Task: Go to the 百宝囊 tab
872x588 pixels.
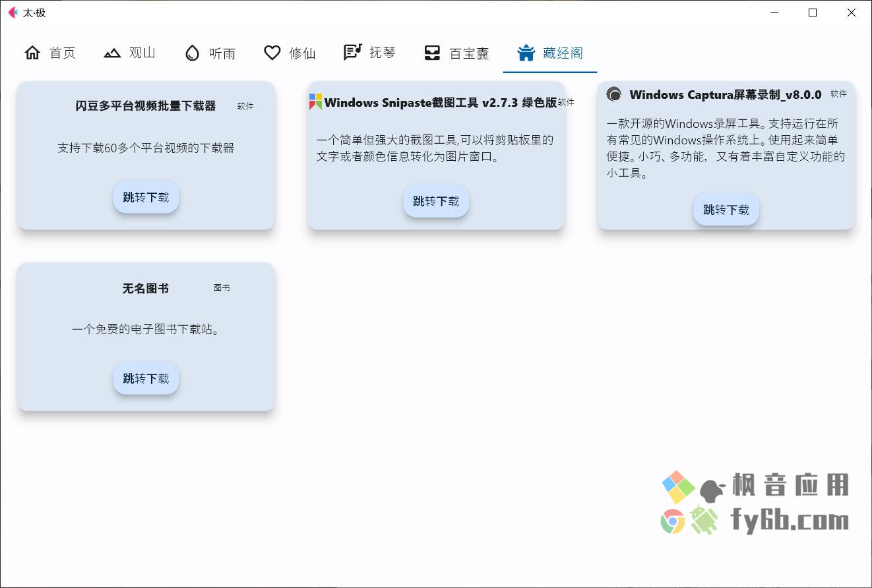Action: (x=456, y=53)
